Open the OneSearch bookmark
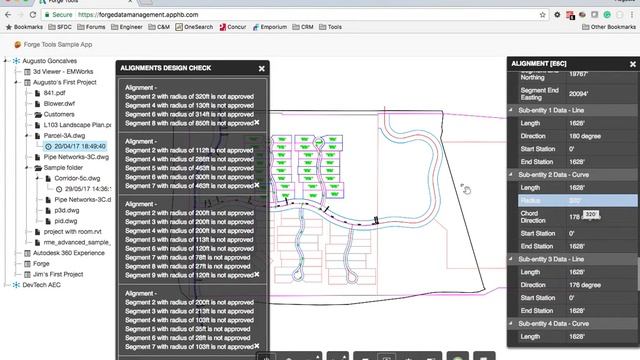 point(194,27)
